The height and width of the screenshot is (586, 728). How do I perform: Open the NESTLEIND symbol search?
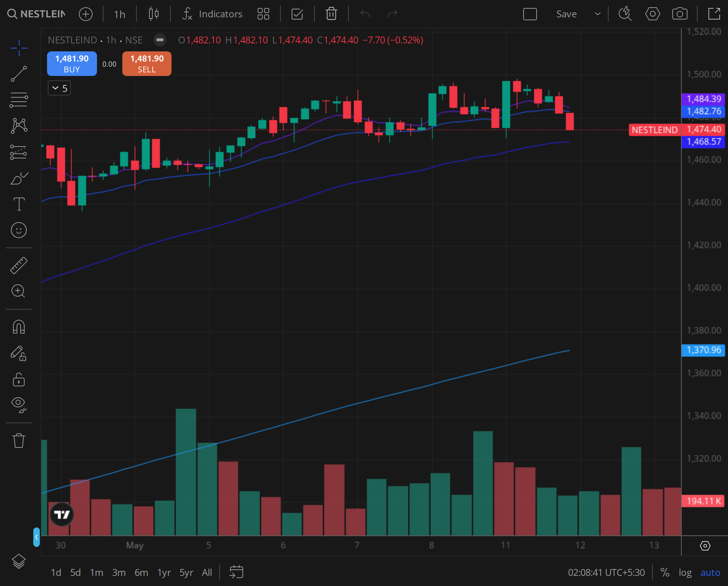37,14
